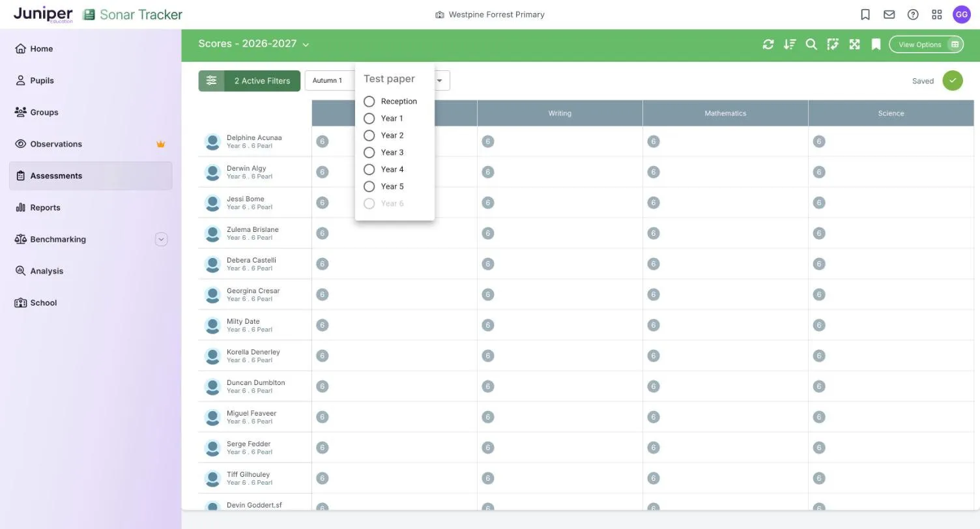This screenshot has width=980, height=529.
Task: Click the fullscreen expand icon
Action: tap(854, 44)
